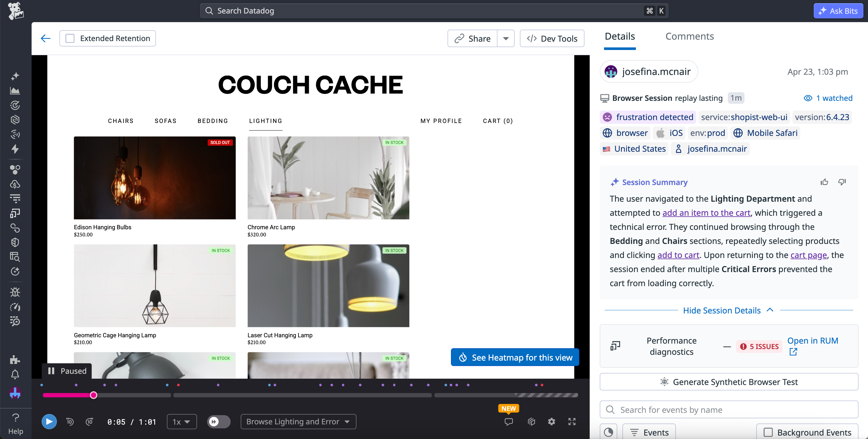Collapse Hide Session Details section
868x439 pixels.
click(728, 310)
